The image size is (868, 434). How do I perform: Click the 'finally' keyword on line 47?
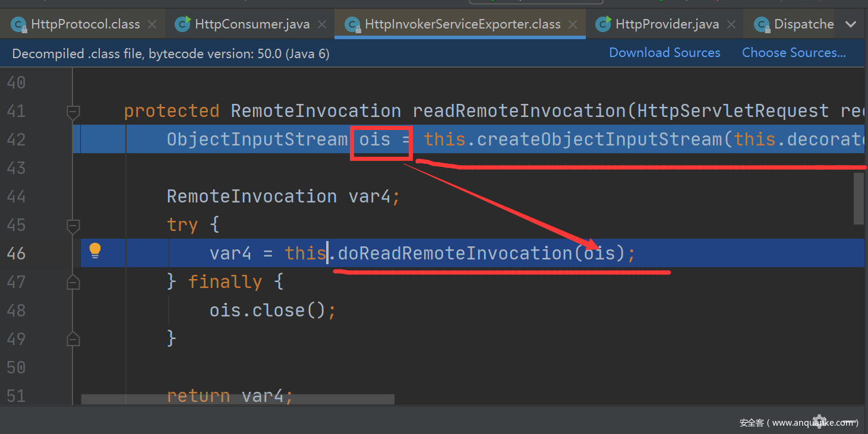225,282
